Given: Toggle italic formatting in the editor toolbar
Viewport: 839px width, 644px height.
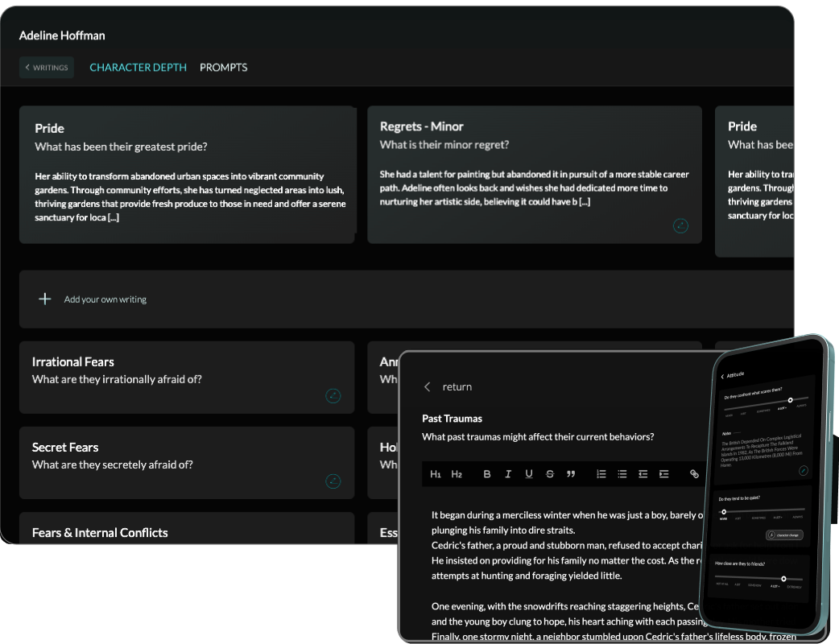Looking at the screenshot, I should (508, 474).
